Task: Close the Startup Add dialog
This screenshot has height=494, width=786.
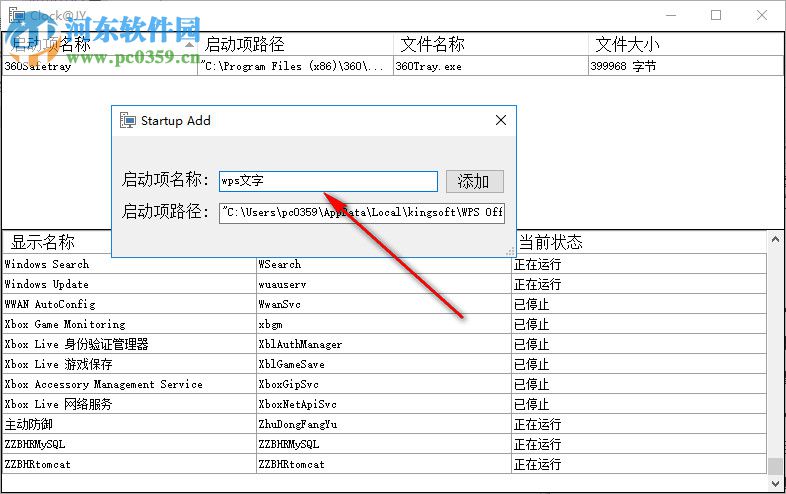Action: tap(500, 120)
